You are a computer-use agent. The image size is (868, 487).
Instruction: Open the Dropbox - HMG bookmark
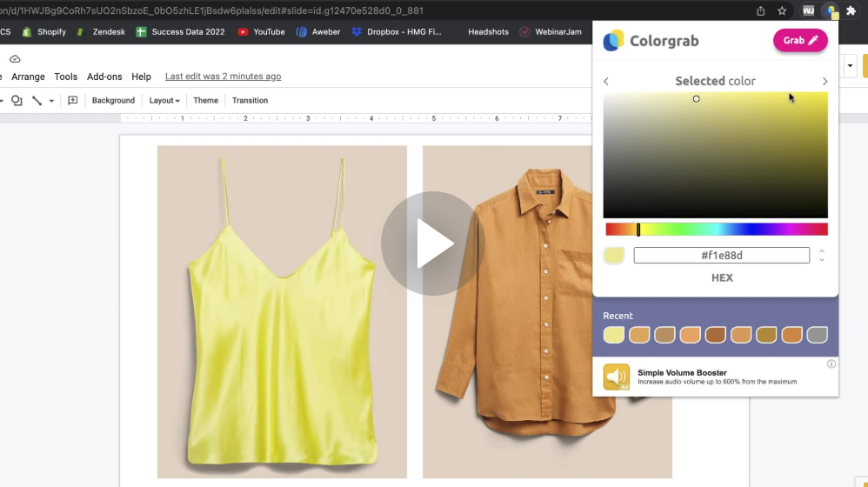coord(397,32)
